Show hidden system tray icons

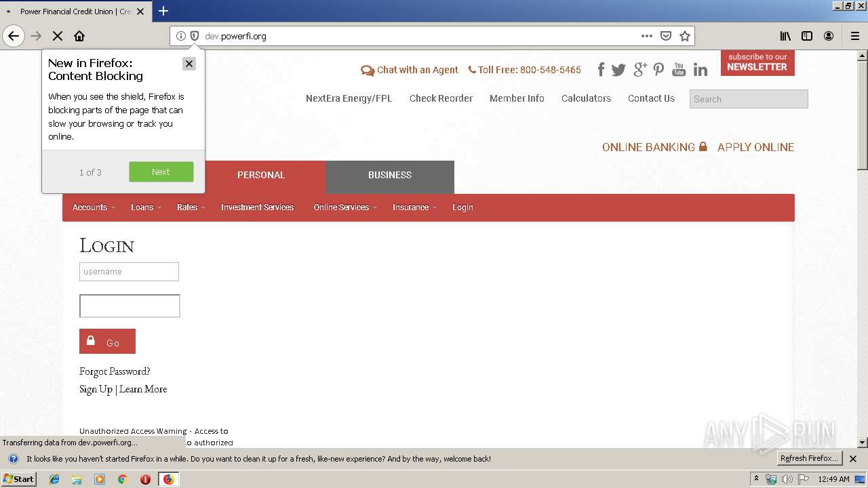pyautogui.click(x=756, y=479)
